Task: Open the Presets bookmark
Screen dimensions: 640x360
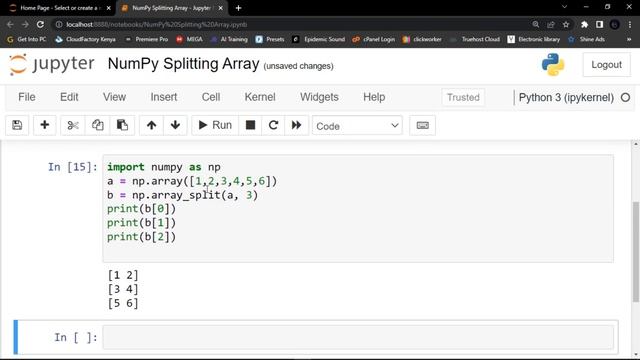Action: tap(270, 39)
